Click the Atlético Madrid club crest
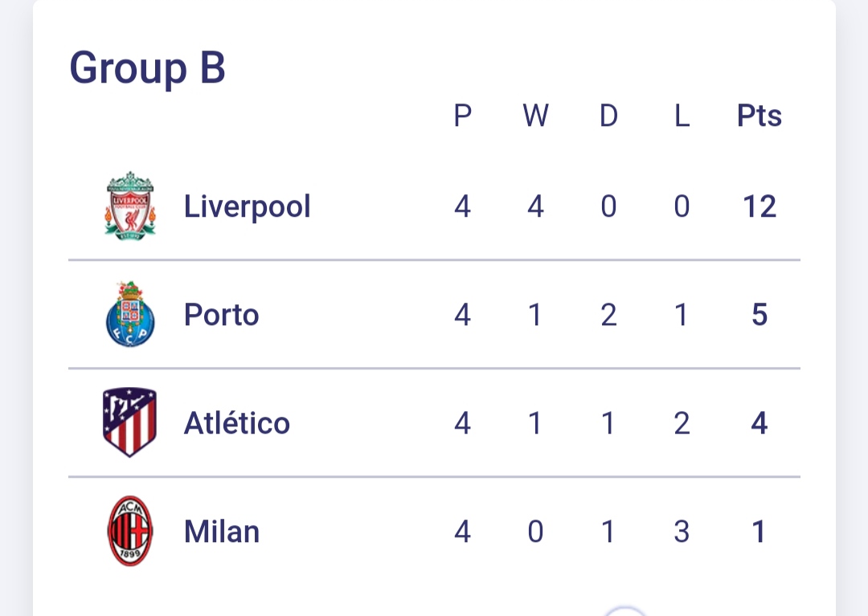 (130, 422)
